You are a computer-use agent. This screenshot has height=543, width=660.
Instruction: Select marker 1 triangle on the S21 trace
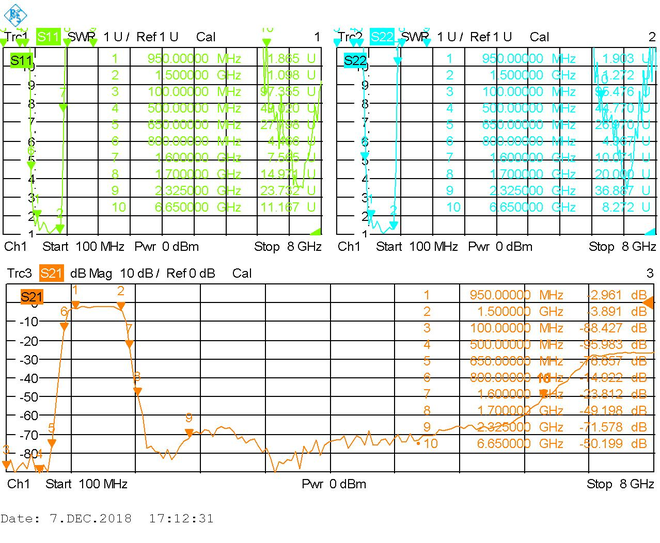76,305
